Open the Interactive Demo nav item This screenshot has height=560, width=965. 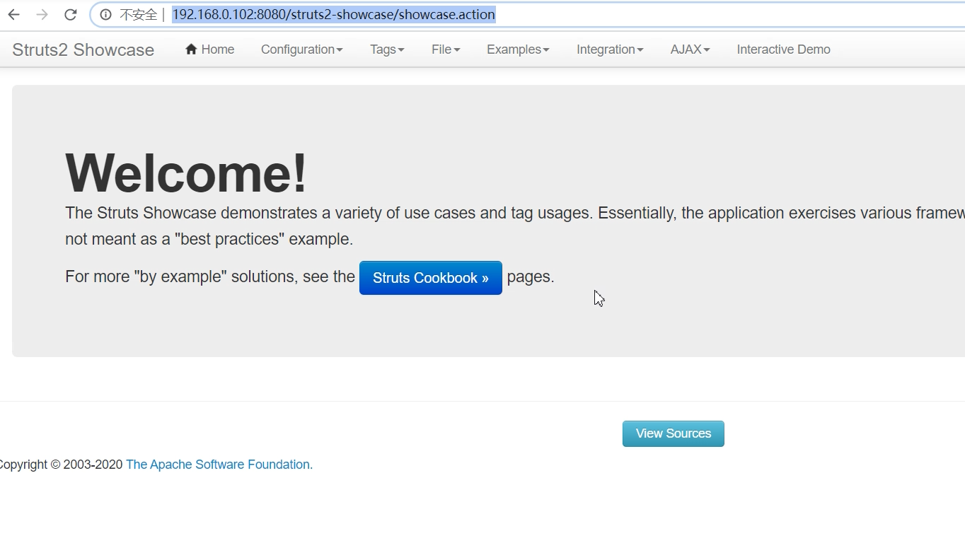pos(783,49)
